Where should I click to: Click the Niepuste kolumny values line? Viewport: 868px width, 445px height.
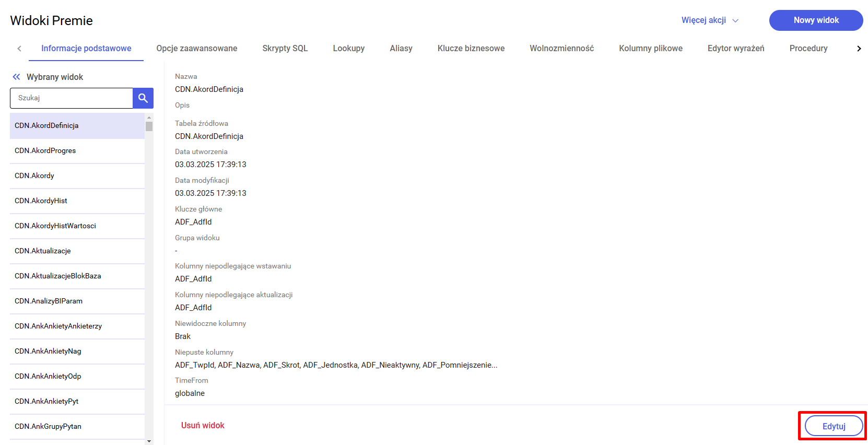tap(336, 365)
